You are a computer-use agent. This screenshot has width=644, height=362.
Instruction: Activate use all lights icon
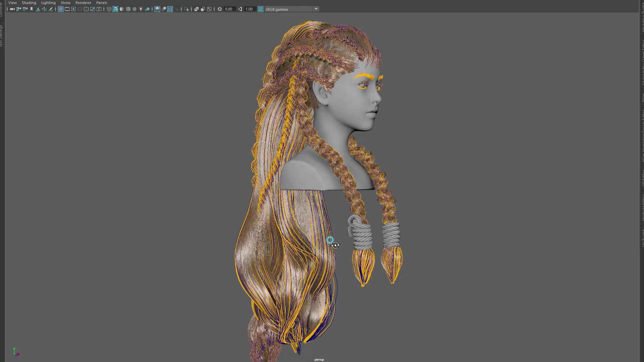pos(141,9)
